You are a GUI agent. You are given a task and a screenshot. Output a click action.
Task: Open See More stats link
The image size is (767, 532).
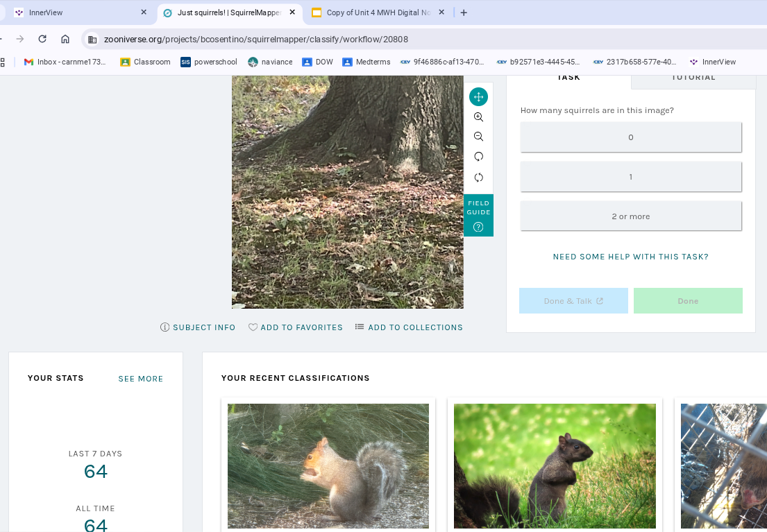pos(141,379)
